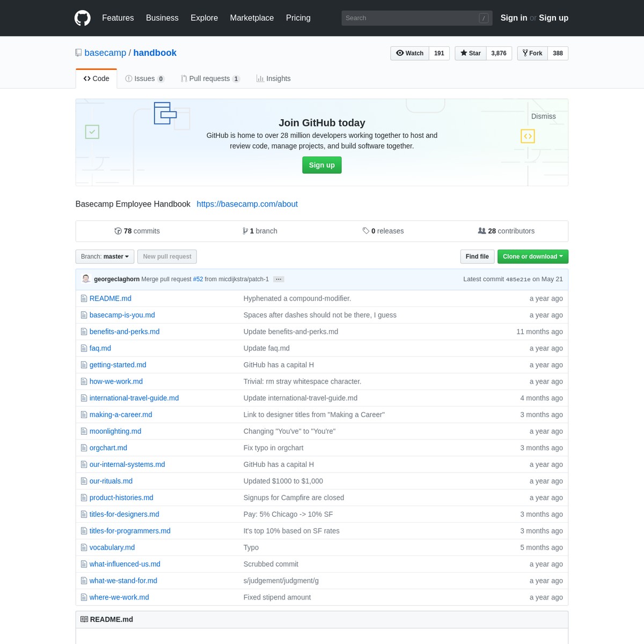This screenshot has height=644, width=644.
Task: Open Pricing in the top navigation
Action: click(298, 18)
